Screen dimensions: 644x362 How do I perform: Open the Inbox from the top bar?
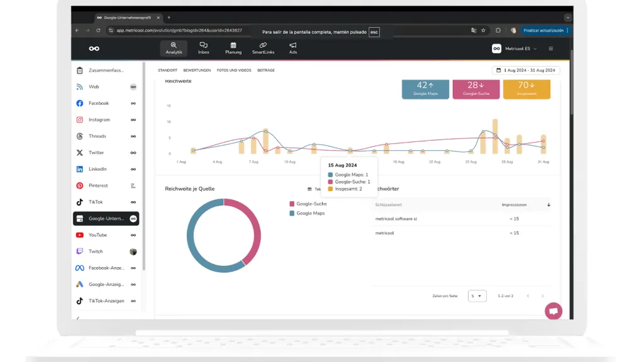(x=204, y=48)
